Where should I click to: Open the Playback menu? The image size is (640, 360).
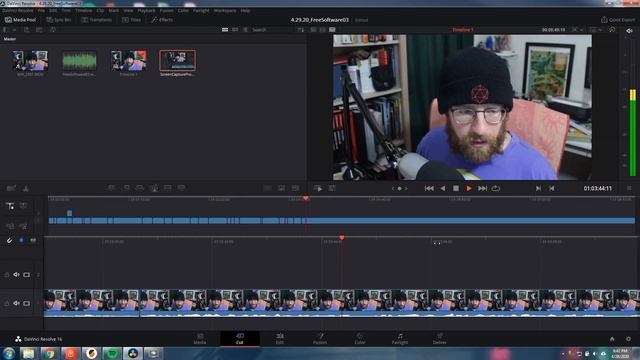pyautogui.click(x=146, y=10)
